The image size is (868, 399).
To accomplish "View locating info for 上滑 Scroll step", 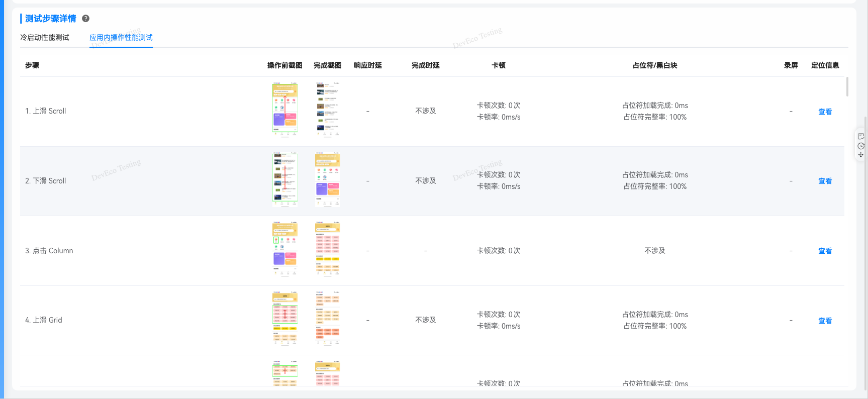I will pos(825,112).
